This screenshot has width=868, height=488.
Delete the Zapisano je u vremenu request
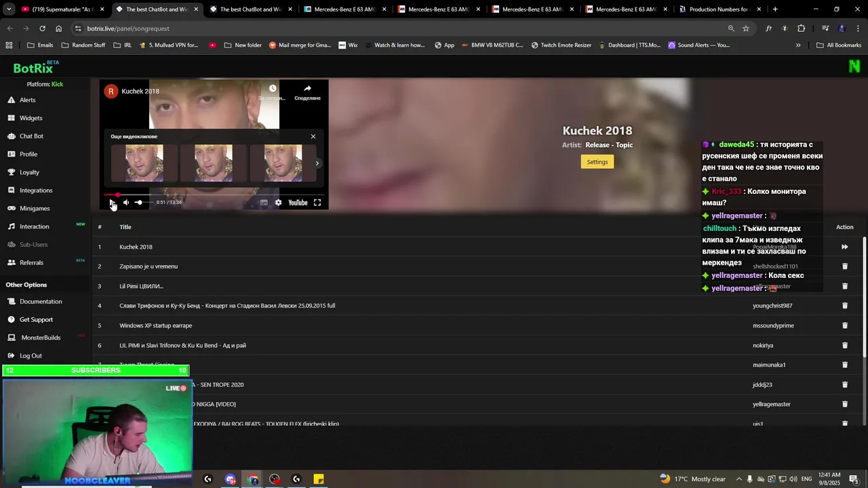[x=845, y=266]
